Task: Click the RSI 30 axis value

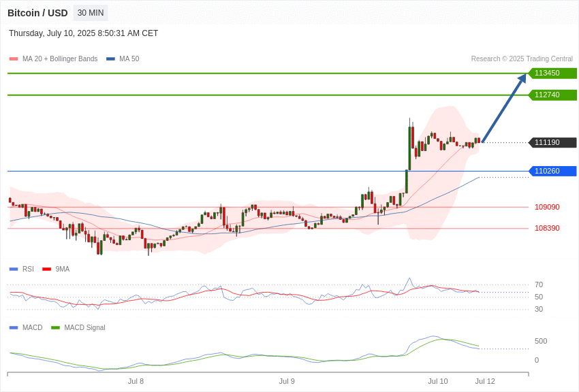Action: tap(539, 309)
